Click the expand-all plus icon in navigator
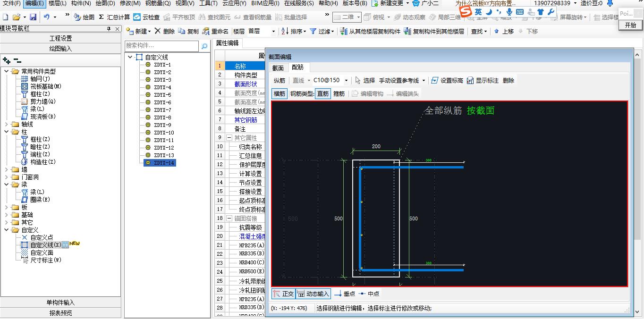 point(6,60)
